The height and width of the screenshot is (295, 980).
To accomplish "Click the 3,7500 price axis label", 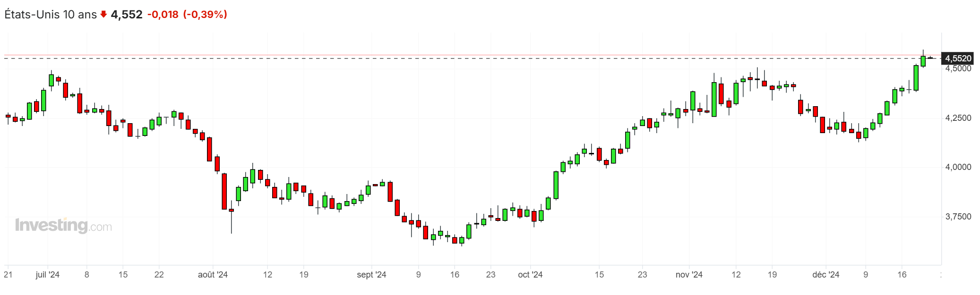I will [x=958, y=217].
